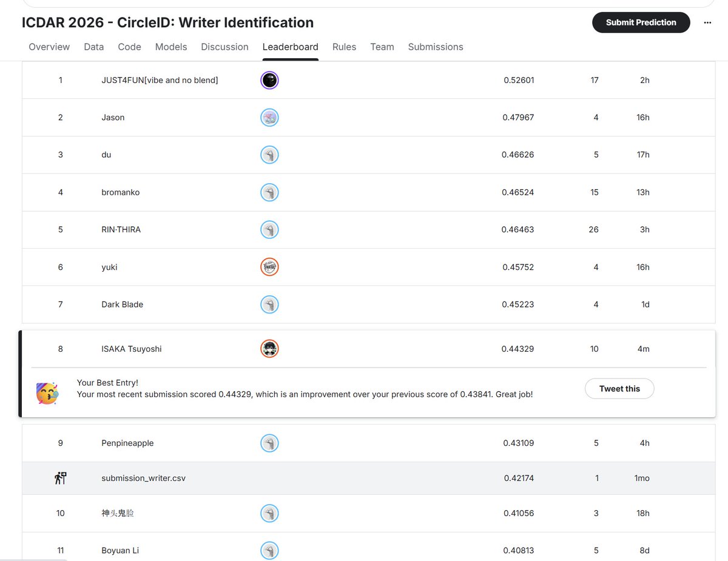Click team name RIN·THIRA

coord(121,230)
